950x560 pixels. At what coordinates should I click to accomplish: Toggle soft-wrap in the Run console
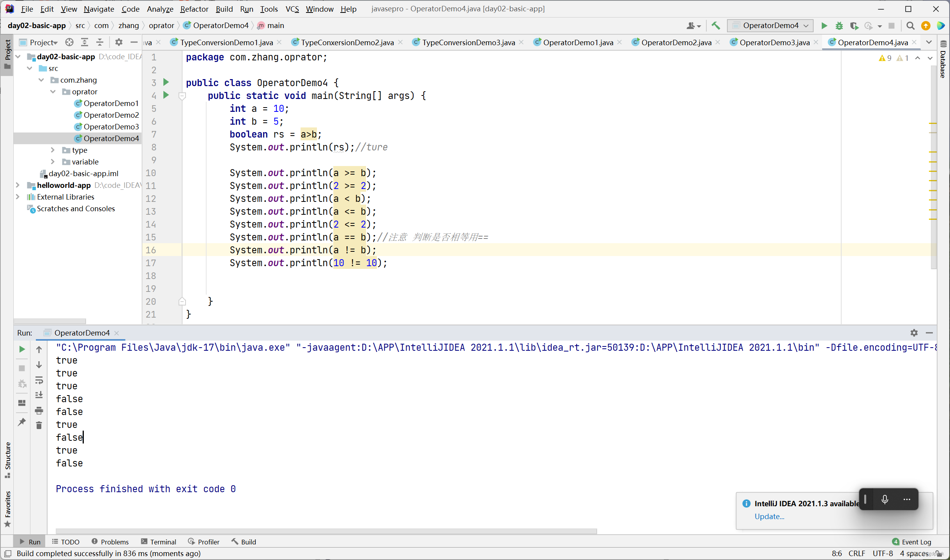pos(39,380)
